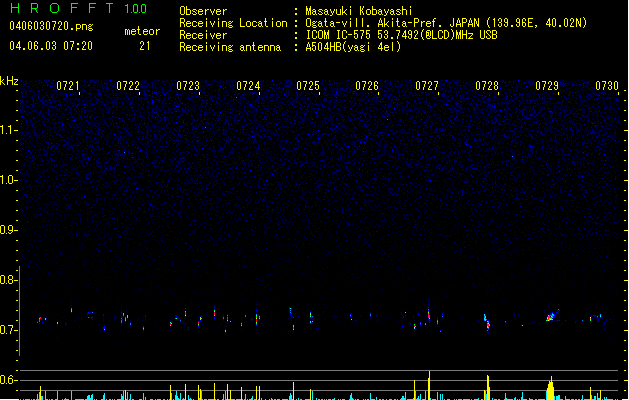Click the 0725 time marker
The width and height of the screenshot is (629, 400).
(308, 86)
